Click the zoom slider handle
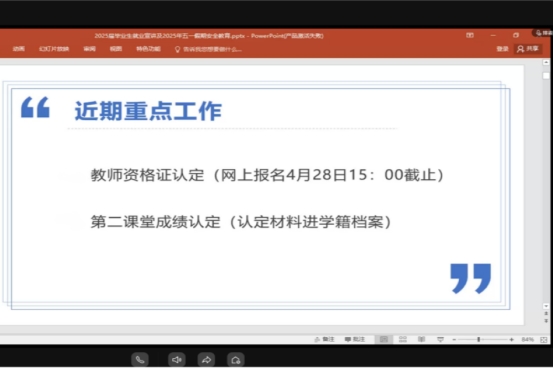The image size is (553, 369). (479, 339)
